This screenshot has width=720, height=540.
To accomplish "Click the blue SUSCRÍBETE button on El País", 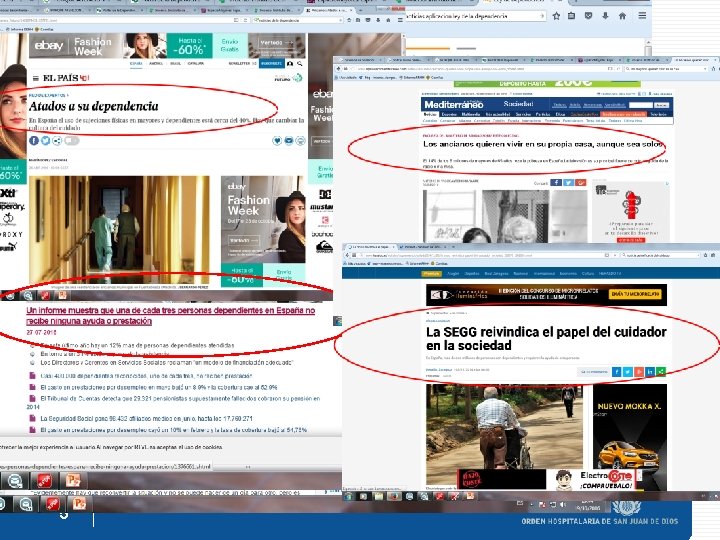I will point(272,63).
